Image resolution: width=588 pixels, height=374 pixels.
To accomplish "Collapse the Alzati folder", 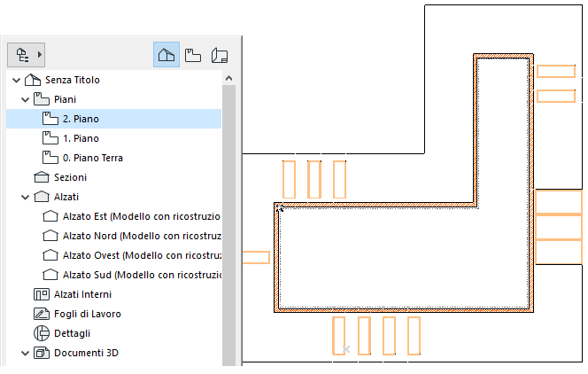I will (25, 197).
